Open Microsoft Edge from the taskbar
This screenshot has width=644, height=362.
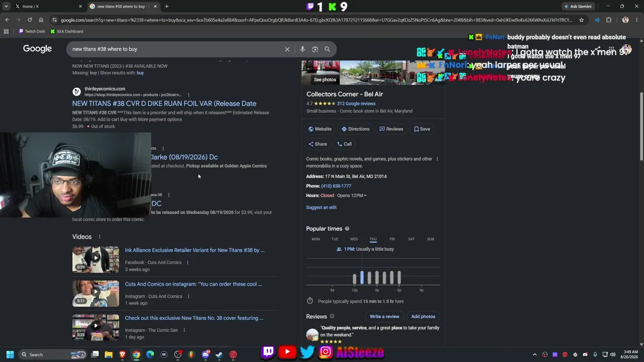click(150, 354)
